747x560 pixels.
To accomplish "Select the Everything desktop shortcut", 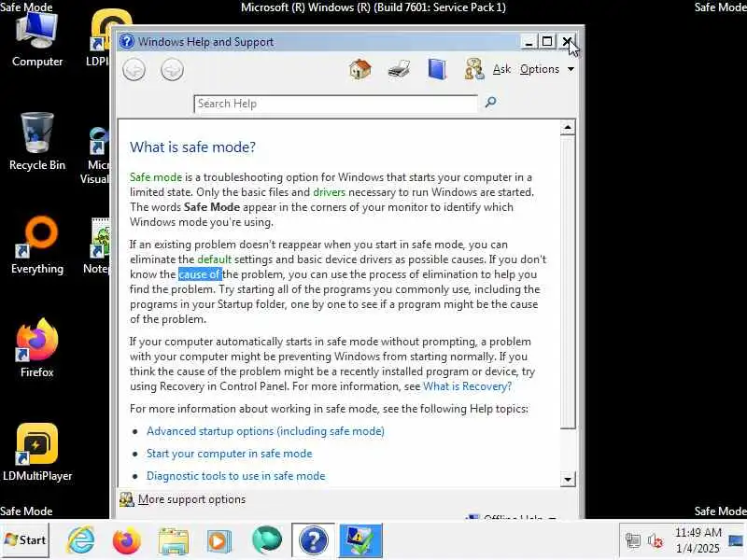I will click(37, 245).
